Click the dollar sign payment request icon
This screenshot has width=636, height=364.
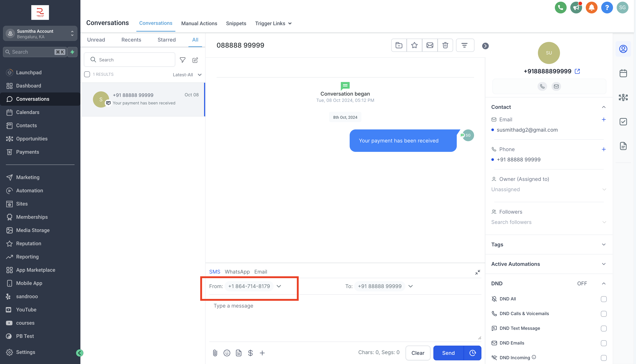click(250, 353)
